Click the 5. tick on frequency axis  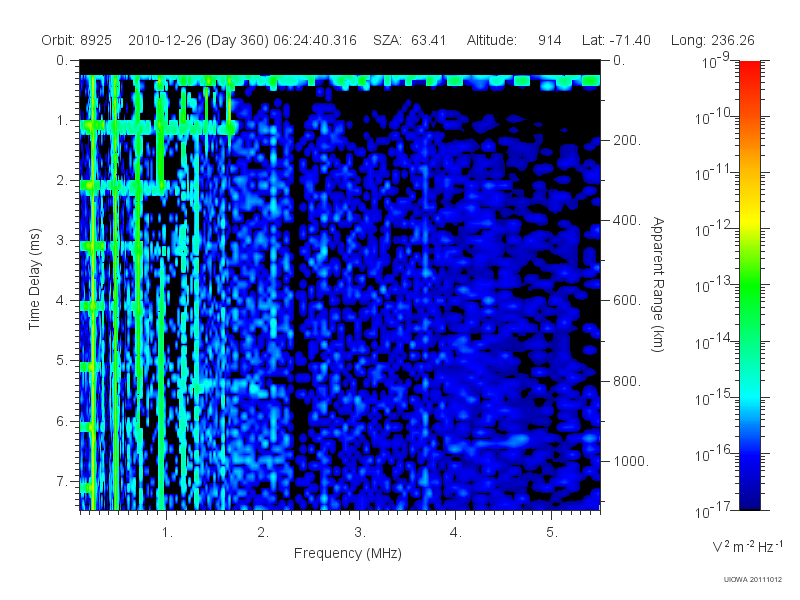[x=552, y=532]
